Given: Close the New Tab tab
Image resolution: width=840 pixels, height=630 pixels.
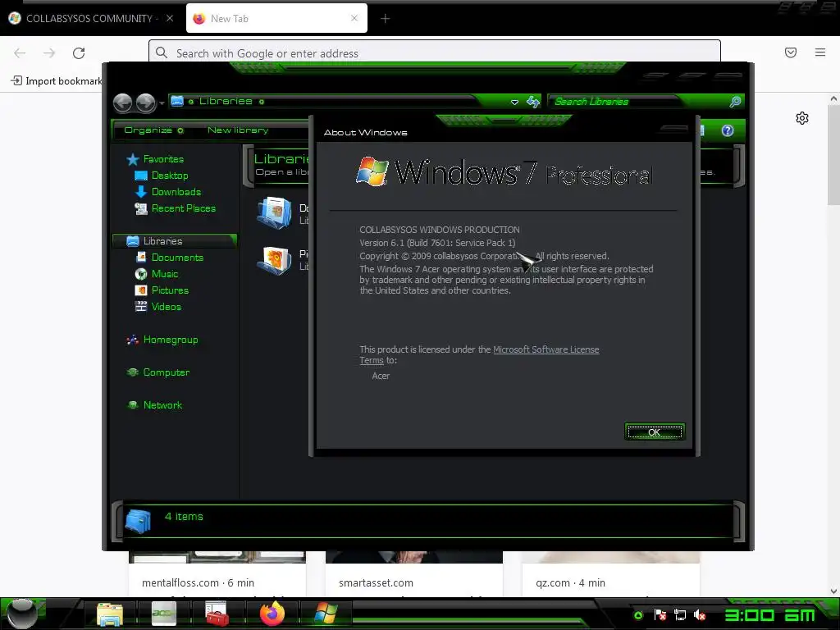Looking at the screenshot, I should 354,18.
